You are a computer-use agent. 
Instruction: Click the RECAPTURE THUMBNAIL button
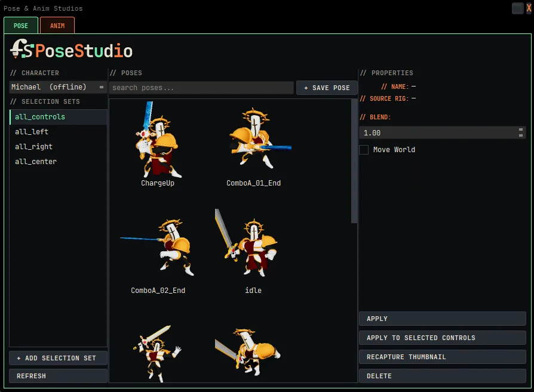(443, 357)
